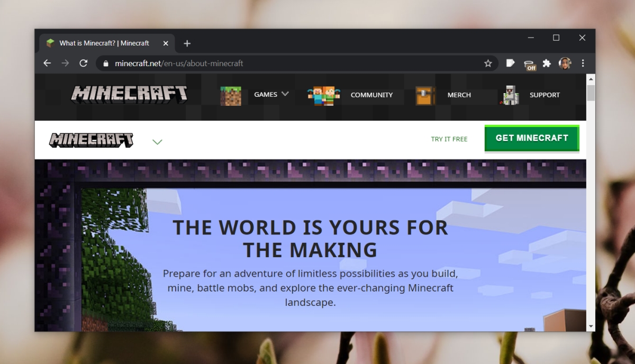The width and height of the screenshot is (635, 364).
Task: Minimize the Chrome window
Action: [531, 38]
